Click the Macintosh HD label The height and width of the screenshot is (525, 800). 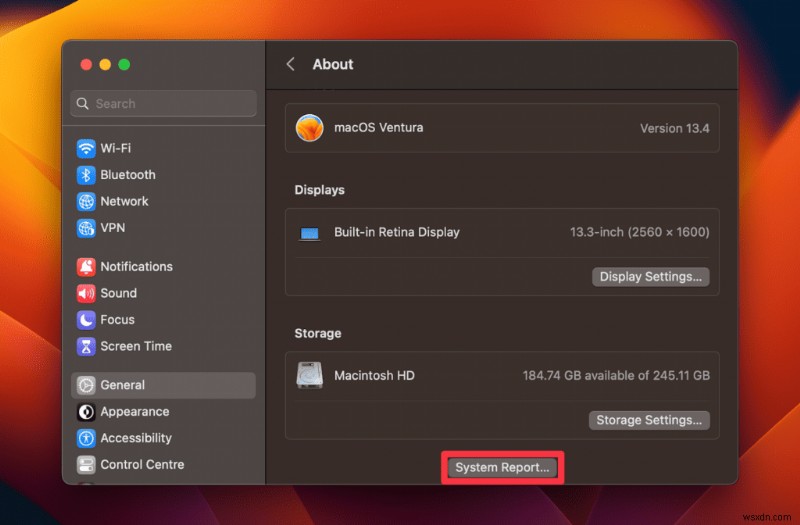coord(374,376)
